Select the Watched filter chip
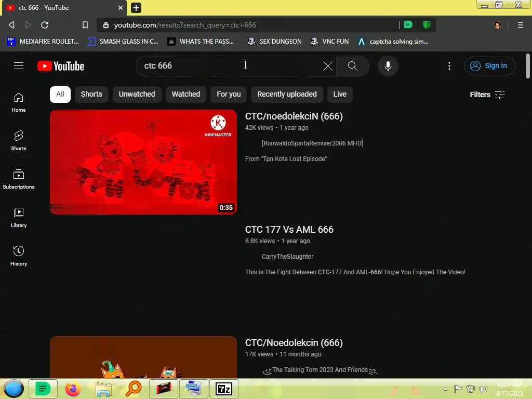The width and height of the screenshot is (532, 399). pos(186,95)
